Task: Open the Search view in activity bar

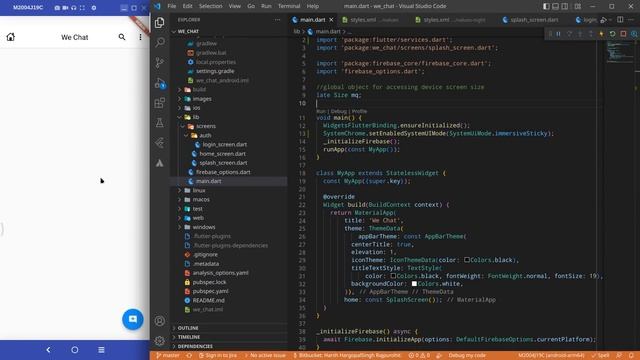Action: pos(160,42)
